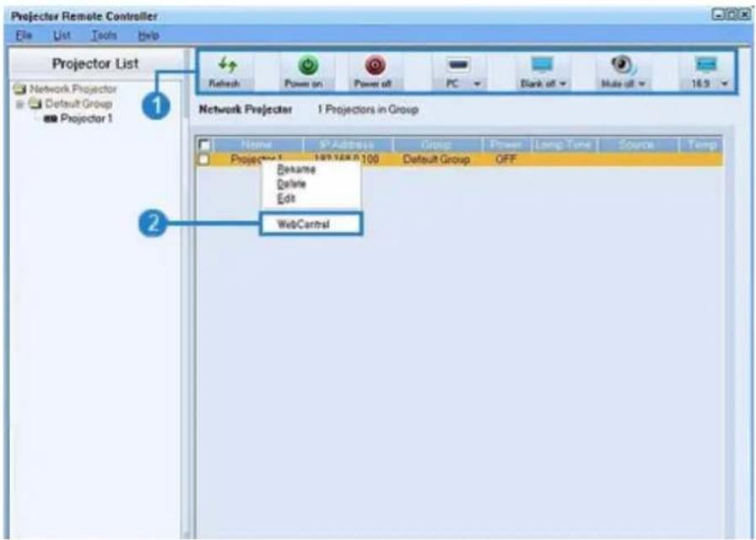Sort by the Lamp Time column header
Viewport: 756px width, 540px height.
(x=564, y=144)
